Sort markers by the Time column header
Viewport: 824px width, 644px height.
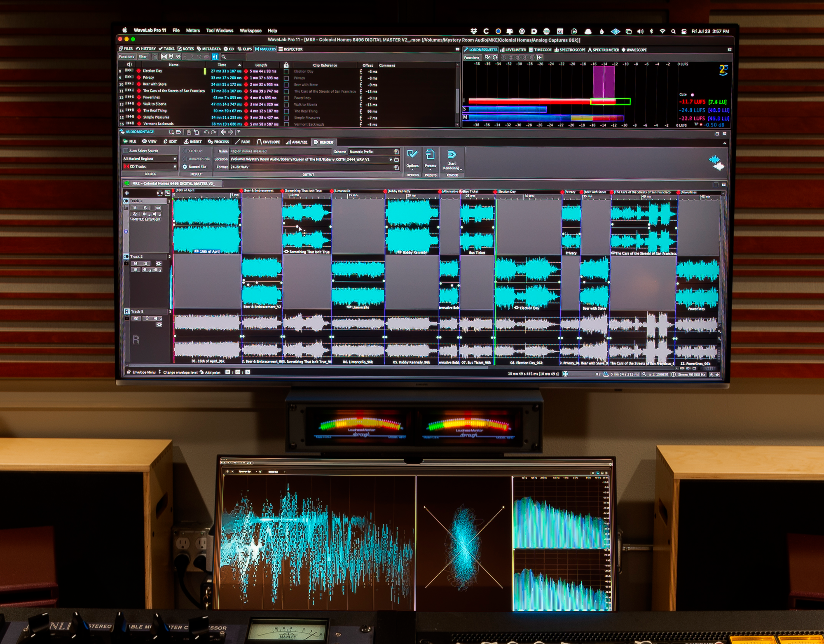(x=225, y=65)
